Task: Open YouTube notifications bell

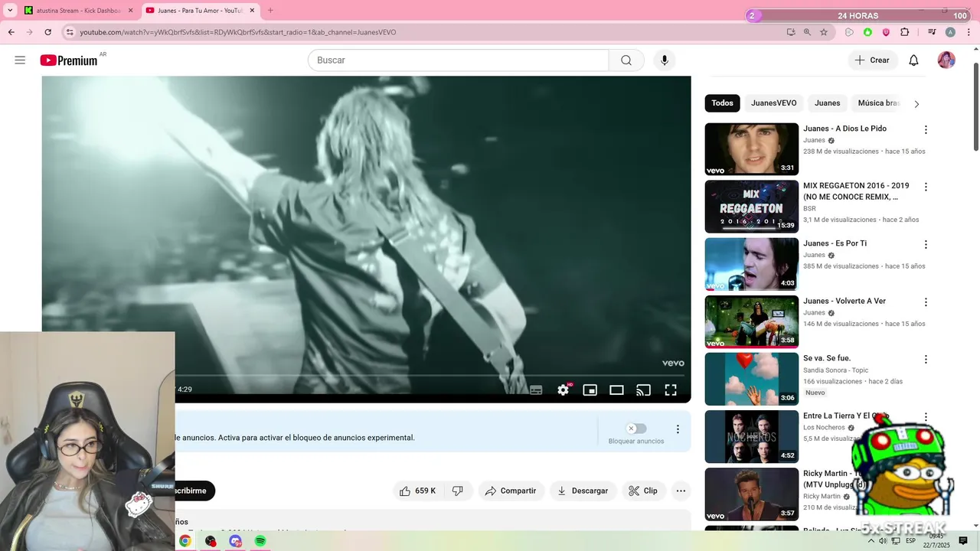Action: (x=913, y=60)
